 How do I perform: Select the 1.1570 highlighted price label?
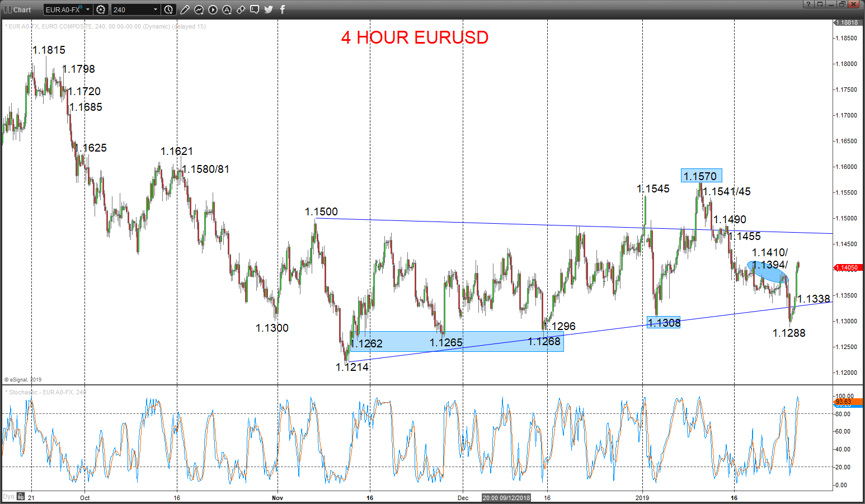701,176
